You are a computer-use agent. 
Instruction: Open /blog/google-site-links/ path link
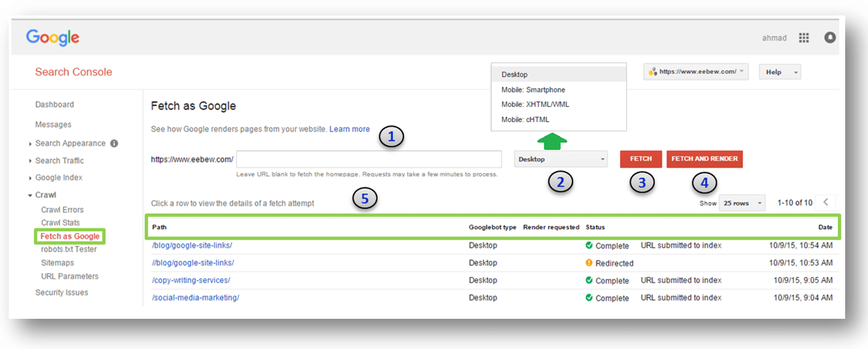coord(193,246)
